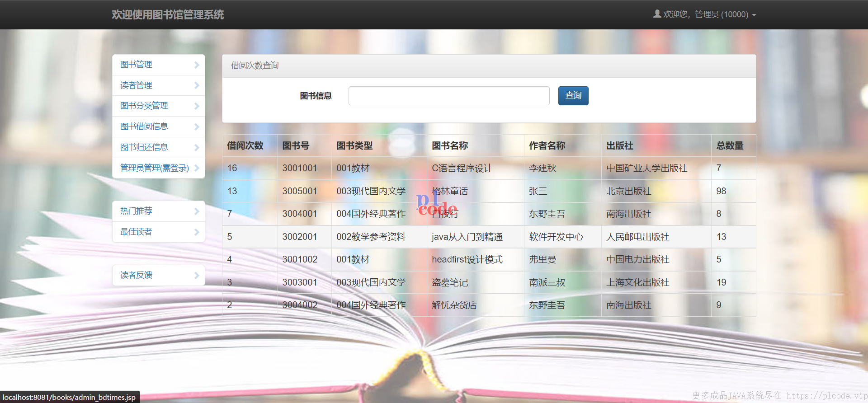Click the author 李建秋 cell

[562, 169]
